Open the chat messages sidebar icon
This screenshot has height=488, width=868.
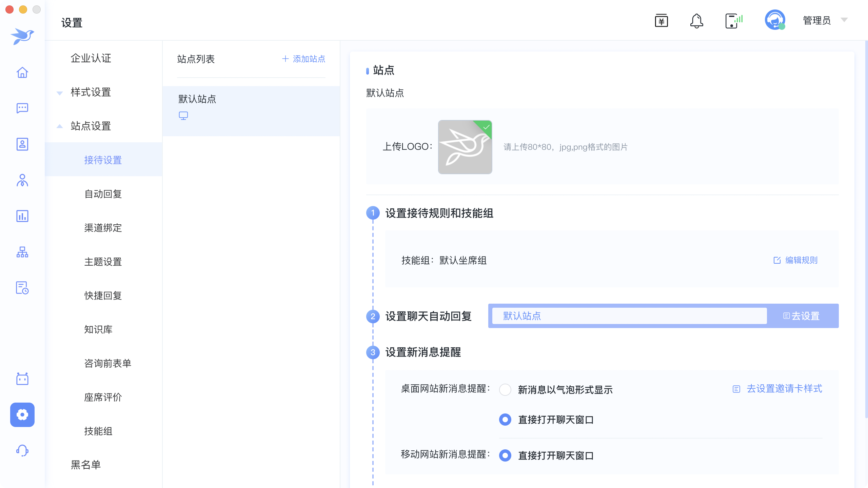[22, 108]
